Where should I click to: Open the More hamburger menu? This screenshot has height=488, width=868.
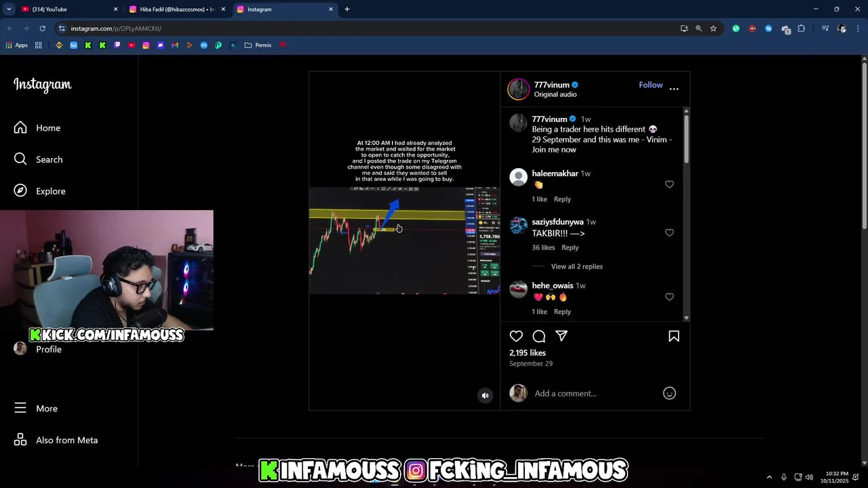click(x=37, y=408)
